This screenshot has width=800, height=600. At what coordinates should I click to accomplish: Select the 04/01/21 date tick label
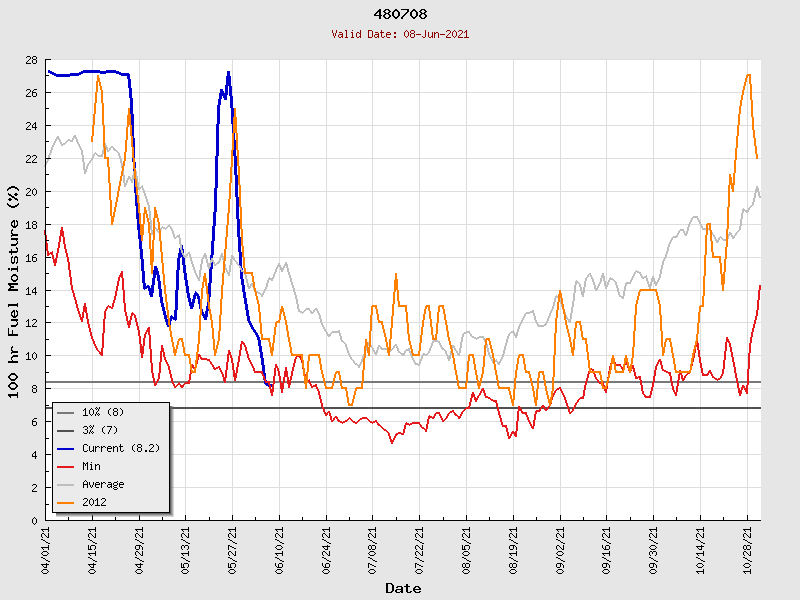(46, 550)
